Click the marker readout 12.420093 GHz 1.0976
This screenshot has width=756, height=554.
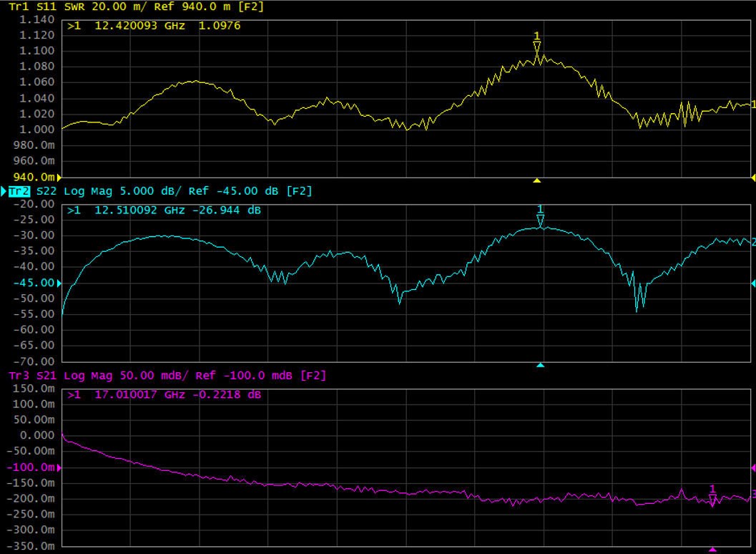click(x=154, y=26)
